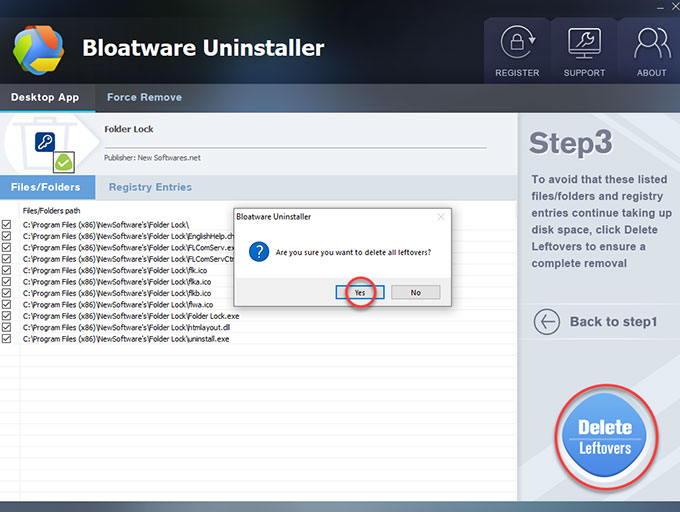Uncheck the EnglishHelp row checkbox
This screenshot has width=680, height=512.
7,236
